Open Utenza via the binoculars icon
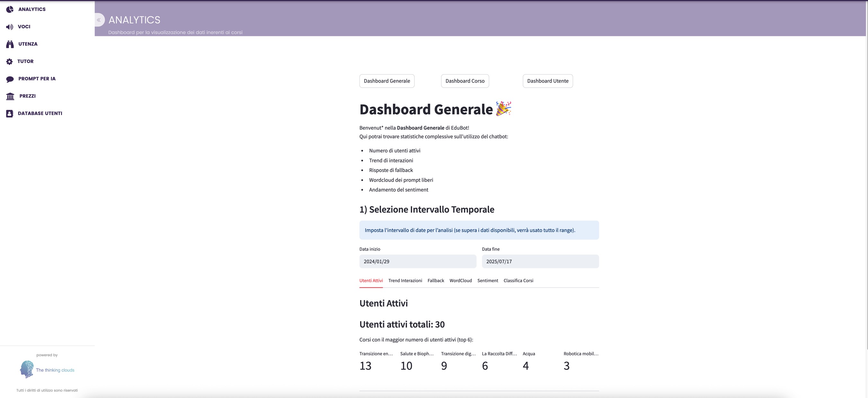 pos(10,44)
